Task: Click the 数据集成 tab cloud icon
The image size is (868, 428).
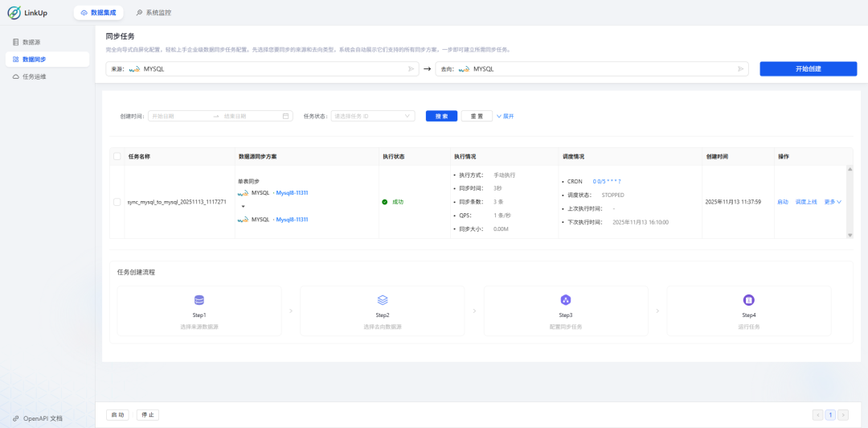Action: (84, 12)
